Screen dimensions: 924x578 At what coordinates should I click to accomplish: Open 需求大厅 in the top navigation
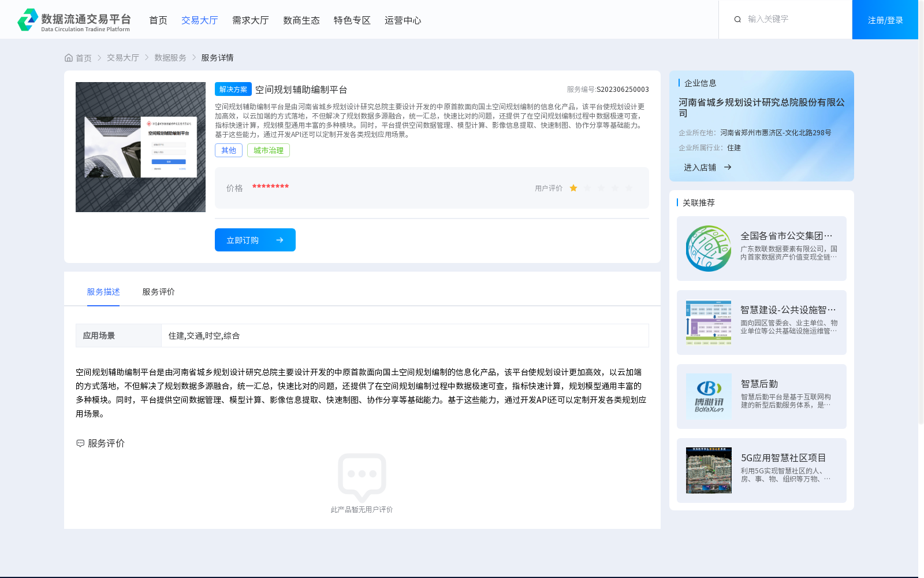(251, 20)
